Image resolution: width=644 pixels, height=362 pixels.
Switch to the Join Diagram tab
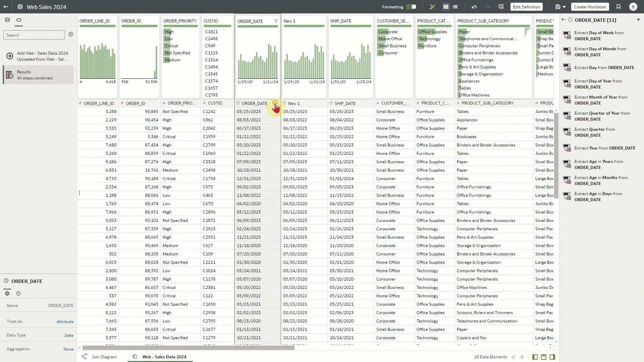[104, 357]
